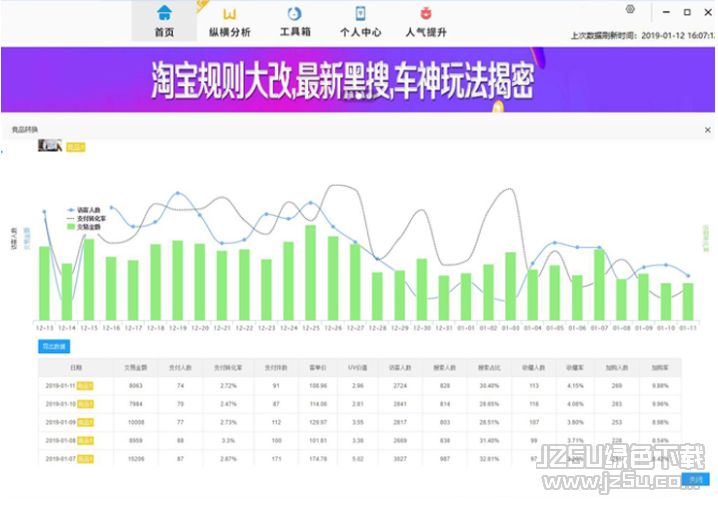Click the 12-13 x-axis date label

44,328
